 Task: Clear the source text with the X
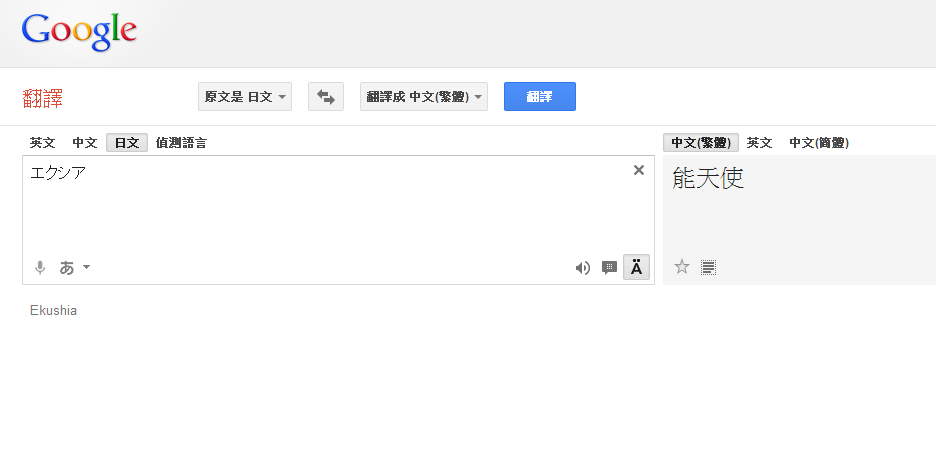[x=639, y=170]
